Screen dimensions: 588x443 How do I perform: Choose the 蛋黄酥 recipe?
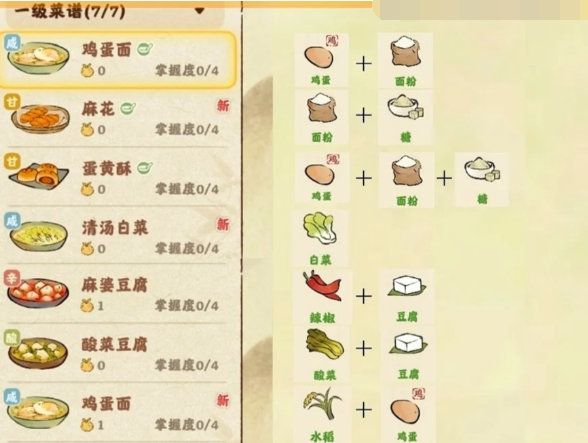(118, 178)
